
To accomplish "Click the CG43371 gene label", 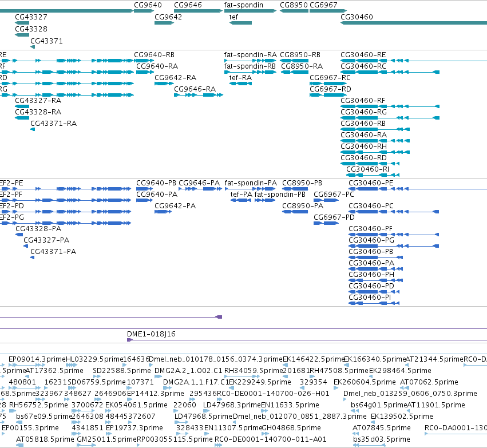I will point(46,41).
